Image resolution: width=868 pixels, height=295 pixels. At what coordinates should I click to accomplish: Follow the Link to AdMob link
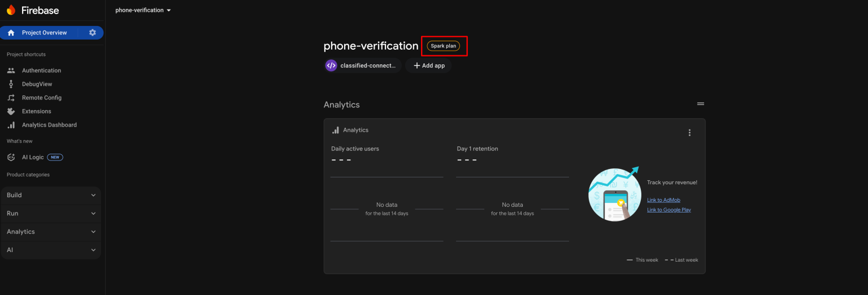coord(663,200)
